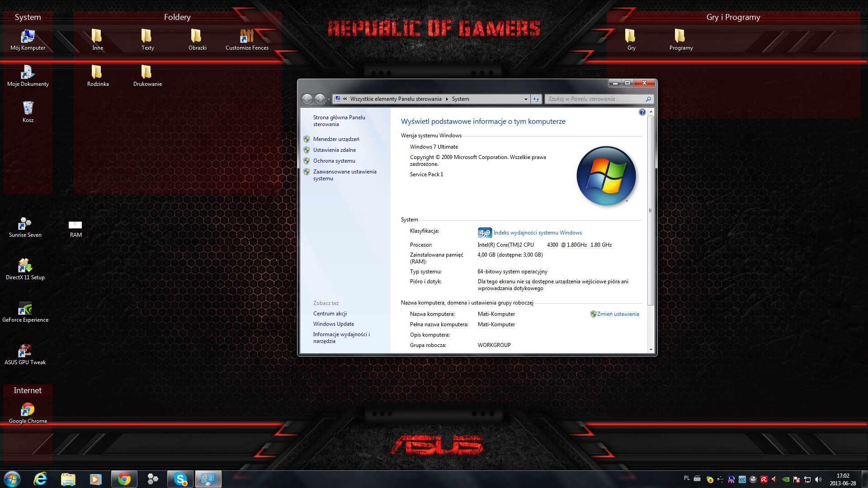Open Ustawienia zdalne

[x=334, y=150]
